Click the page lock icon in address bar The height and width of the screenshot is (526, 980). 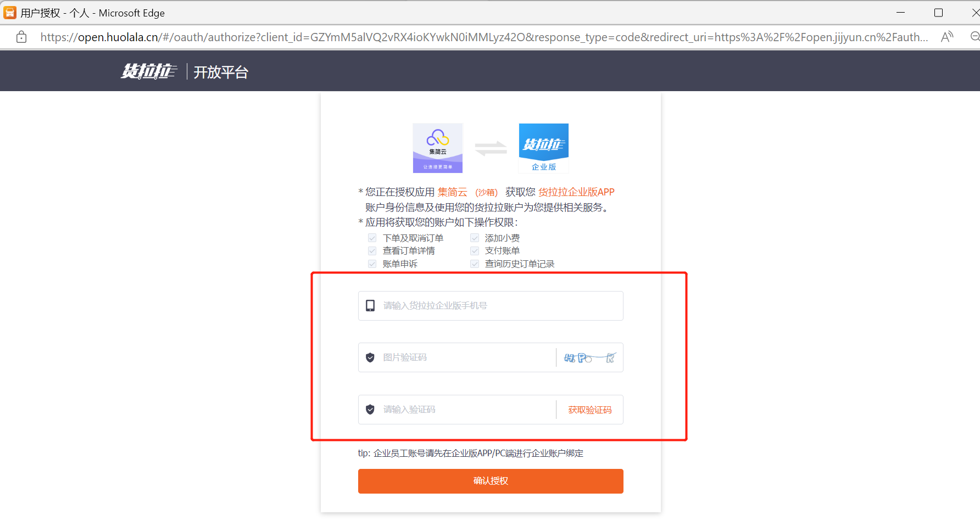[x=21, y=37]
